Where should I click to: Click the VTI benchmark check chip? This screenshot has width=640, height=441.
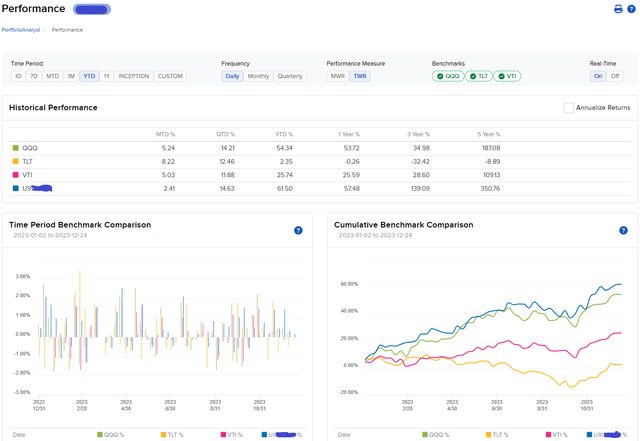pyautogui.click(x=507, y=76)
